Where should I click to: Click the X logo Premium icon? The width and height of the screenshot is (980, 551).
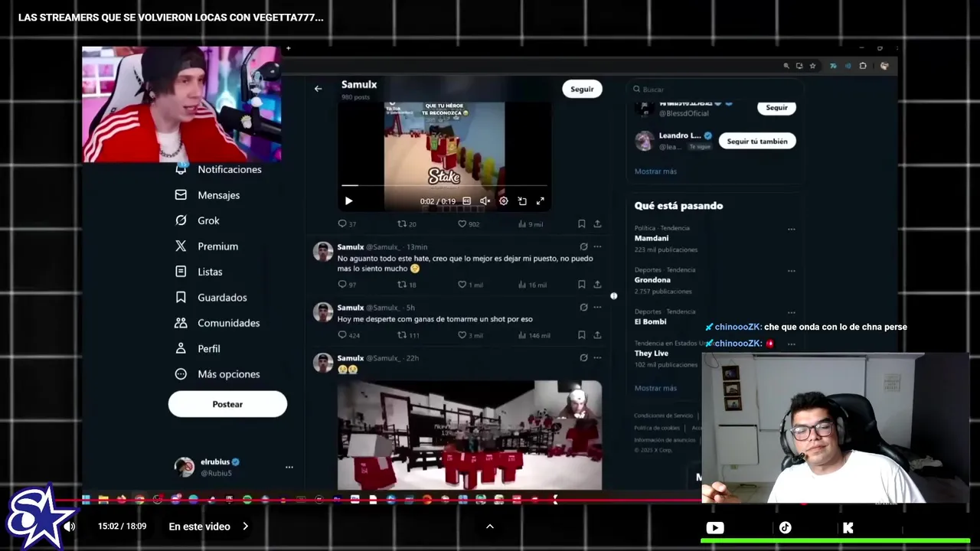(181, 246)
